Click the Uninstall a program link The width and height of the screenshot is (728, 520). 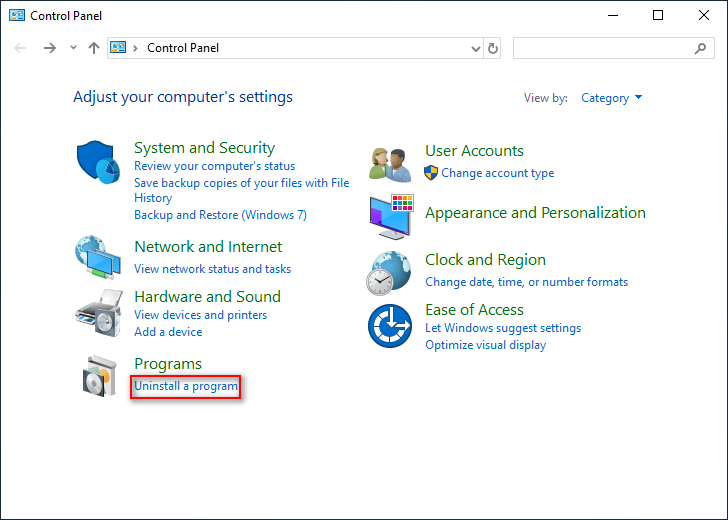[186, 386]
